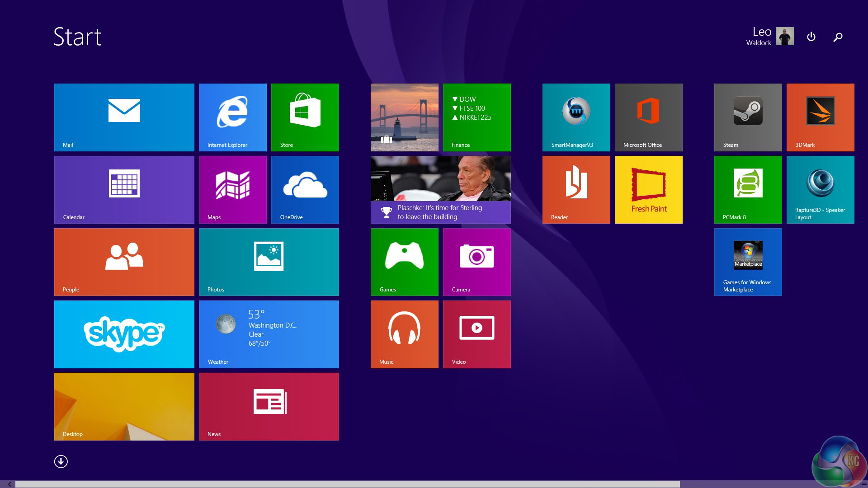The width and height of the screenshot is (868, 488).
Task: Launch Fresh Paint tile
Action: tap(648, 189)
